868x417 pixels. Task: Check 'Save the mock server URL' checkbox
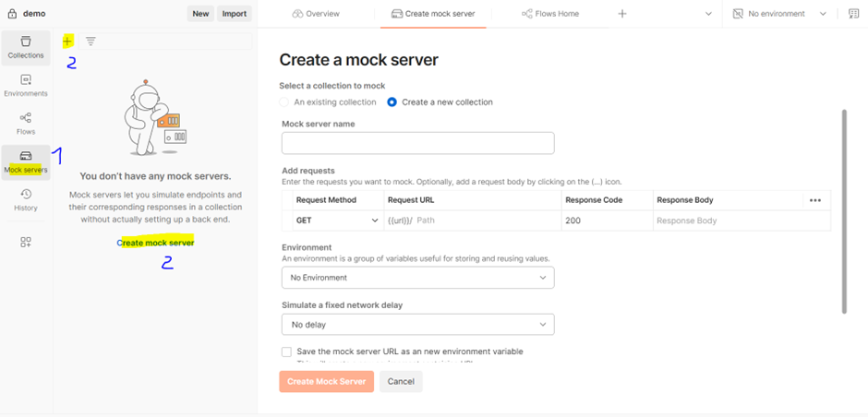pos(286,351)
